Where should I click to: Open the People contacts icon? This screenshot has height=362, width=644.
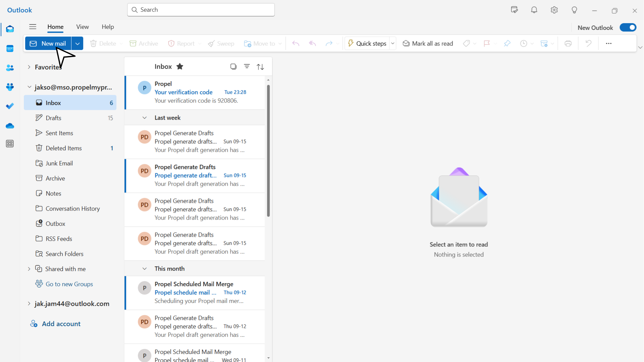pyautogui.click(x=10, y=68)
